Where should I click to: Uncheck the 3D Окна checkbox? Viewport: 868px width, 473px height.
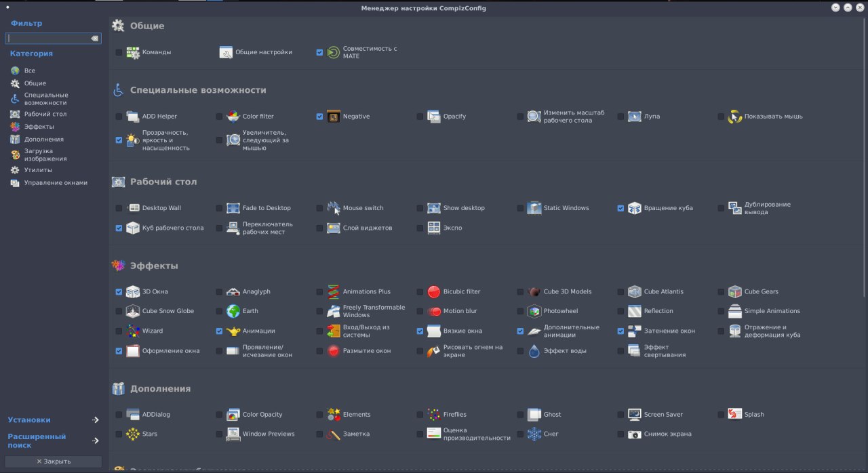pyautogui.click(x=119, y=292)
